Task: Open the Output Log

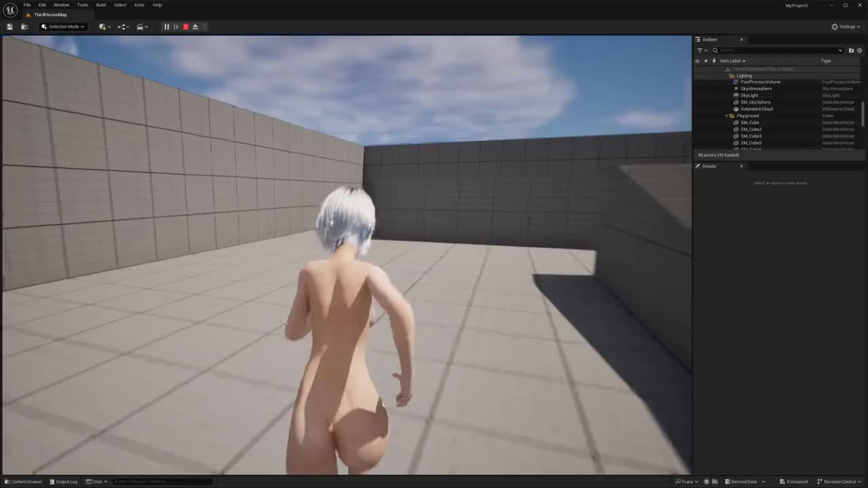Action: 66,481
